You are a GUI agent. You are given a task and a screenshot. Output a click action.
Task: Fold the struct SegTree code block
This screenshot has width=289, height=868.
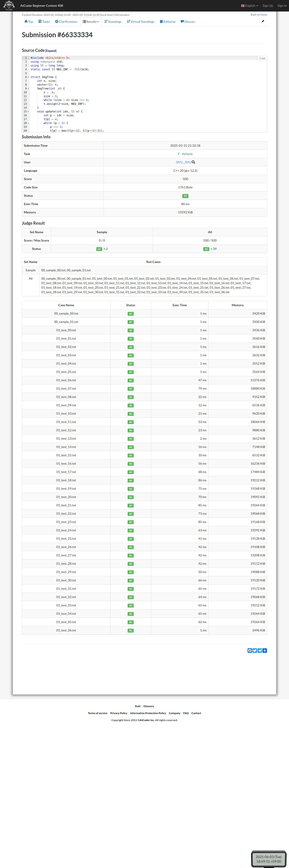(28, 77)
